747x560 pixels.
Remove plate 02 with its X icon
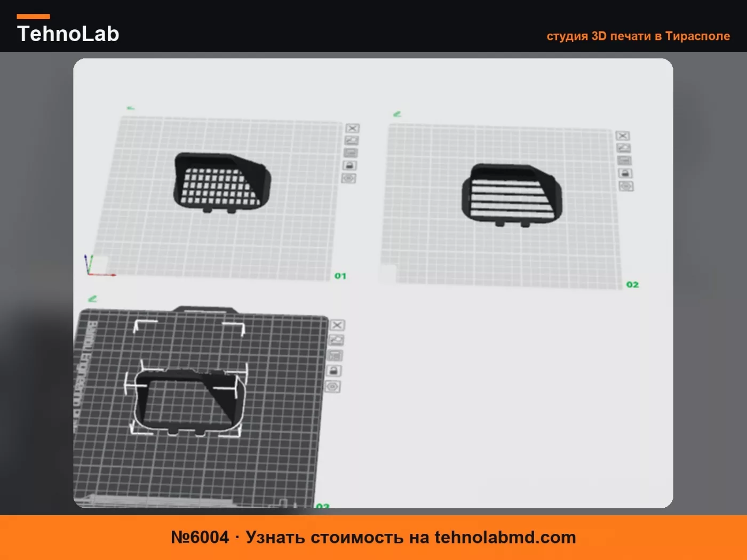coord(623,135)
